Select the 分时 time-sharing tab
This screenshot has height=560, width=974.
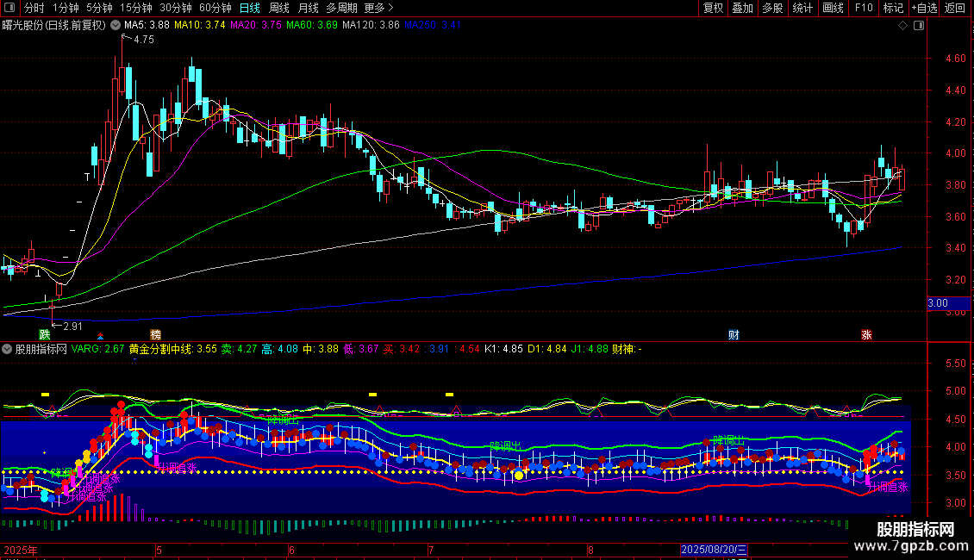coord(34,8)
